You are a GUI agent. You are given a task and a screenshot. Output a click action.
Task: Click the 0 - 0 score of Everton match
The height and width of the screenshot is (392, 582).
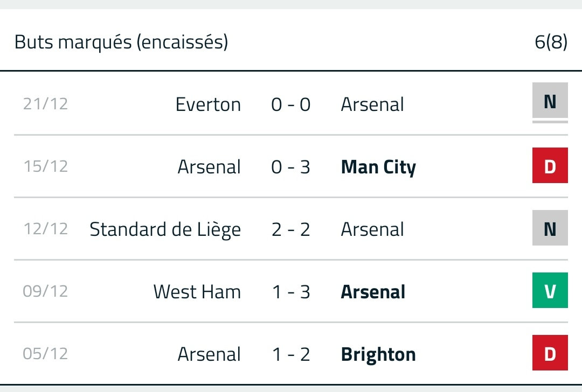(x=290, y=104)
